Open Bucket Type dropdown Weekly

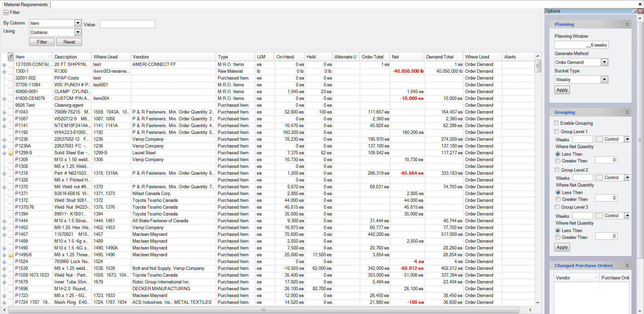604,80
